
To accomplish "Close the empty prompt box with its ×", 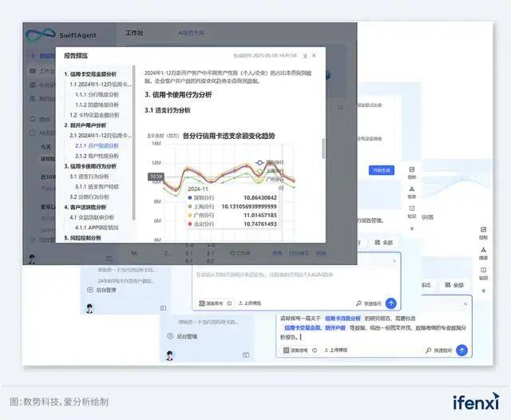I will click(x=394, y=260).
